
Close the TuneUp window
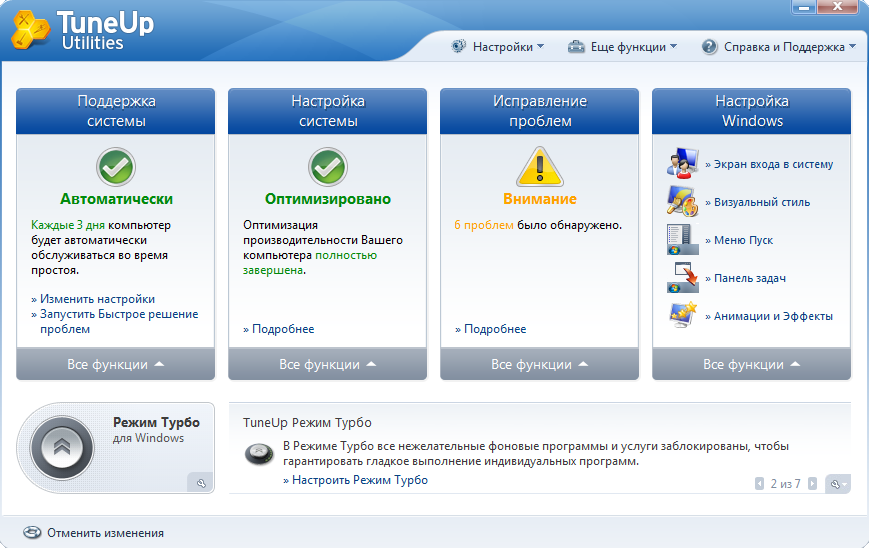pyautogui.click(x=837, y=7)
